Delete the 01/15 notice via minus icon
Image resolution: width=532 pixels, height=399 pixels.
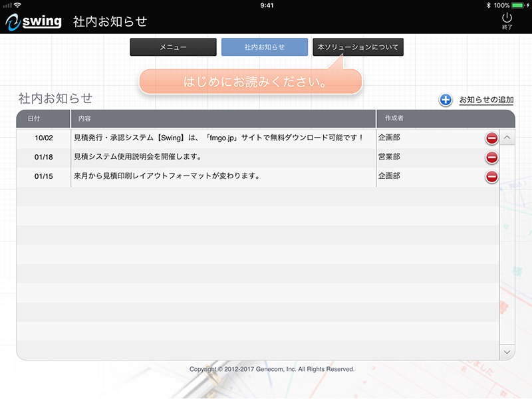(491, 177)
